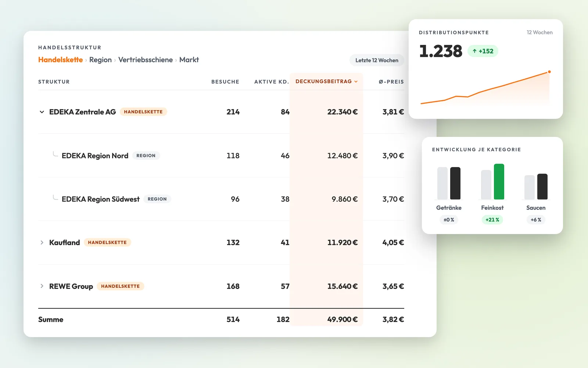
Task: Expand the Kaufland chain row
Action: (x=42, y=243)
